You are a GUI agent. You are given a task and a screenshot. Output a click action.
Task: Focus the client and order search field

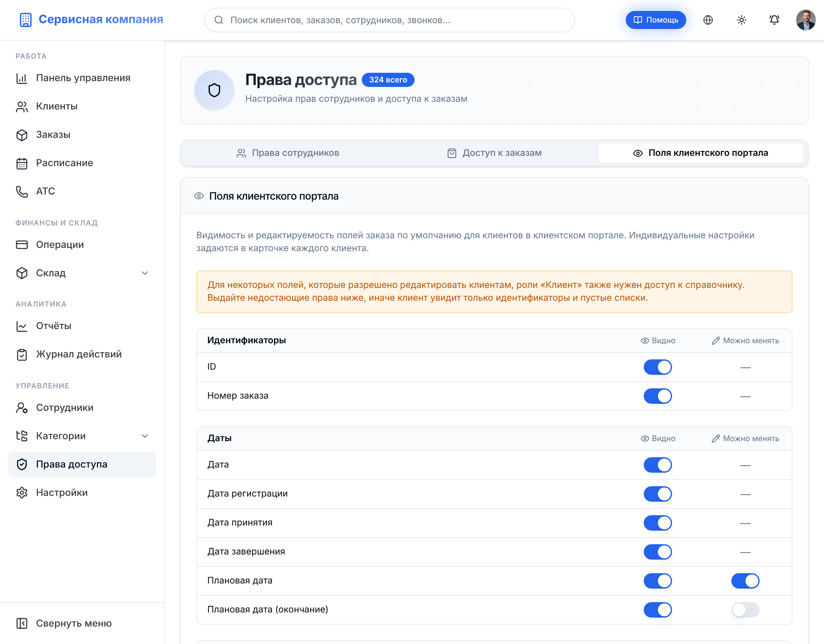point(389,20)
